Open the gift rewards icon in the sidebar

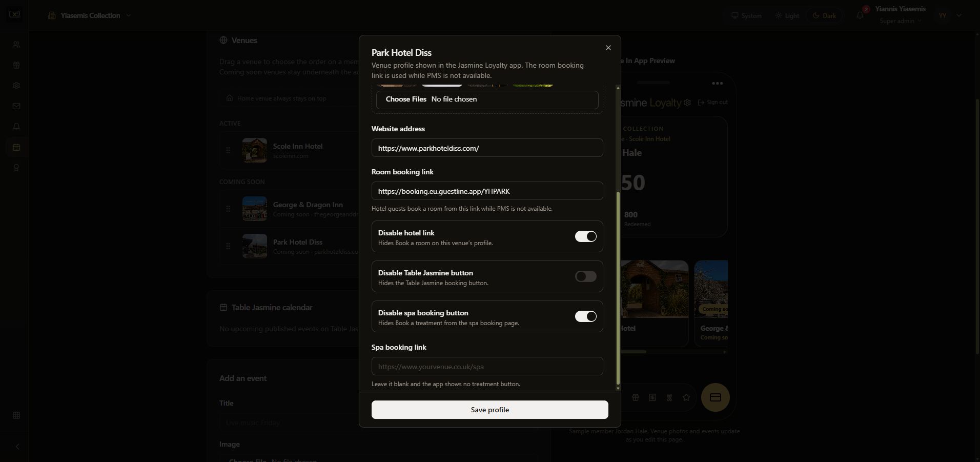(x=16, y=65)
